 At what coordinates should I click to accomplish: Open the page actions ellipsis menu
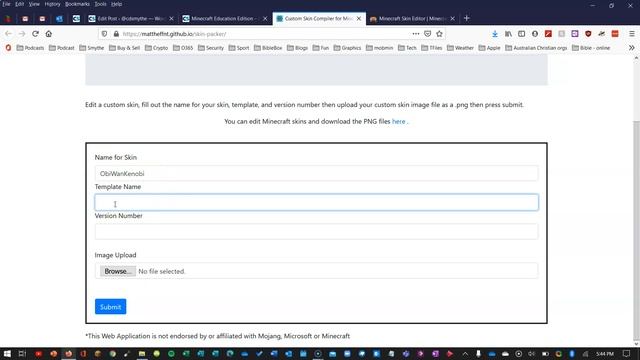[x=416, y=34]
